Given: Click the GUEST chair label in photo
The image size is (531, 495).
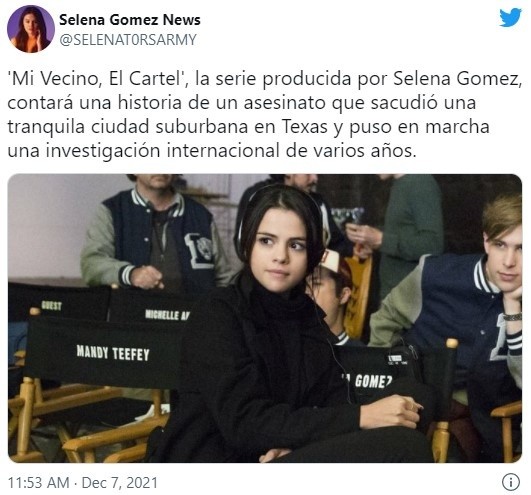Looking at the screenshot, I should point(51,305).
